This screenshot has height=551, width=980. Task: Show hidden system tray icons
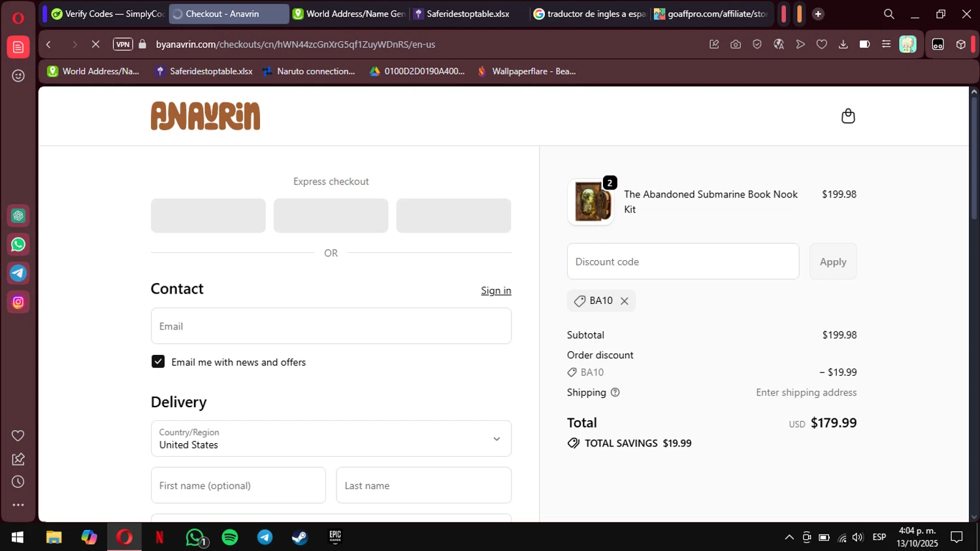click(x=789, y=537)
